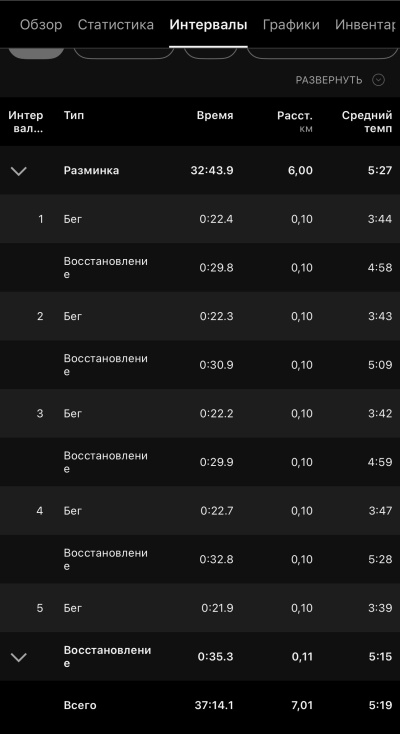Click the Время column header

pyautogui.click(x=215, y=116)
